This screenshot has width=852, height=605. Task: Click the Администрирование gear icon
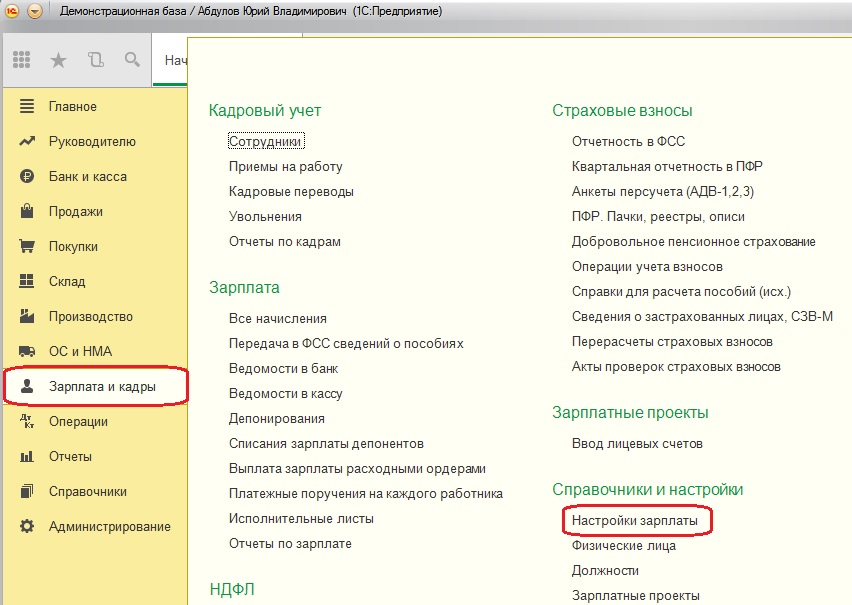click(x=27, y=526)
